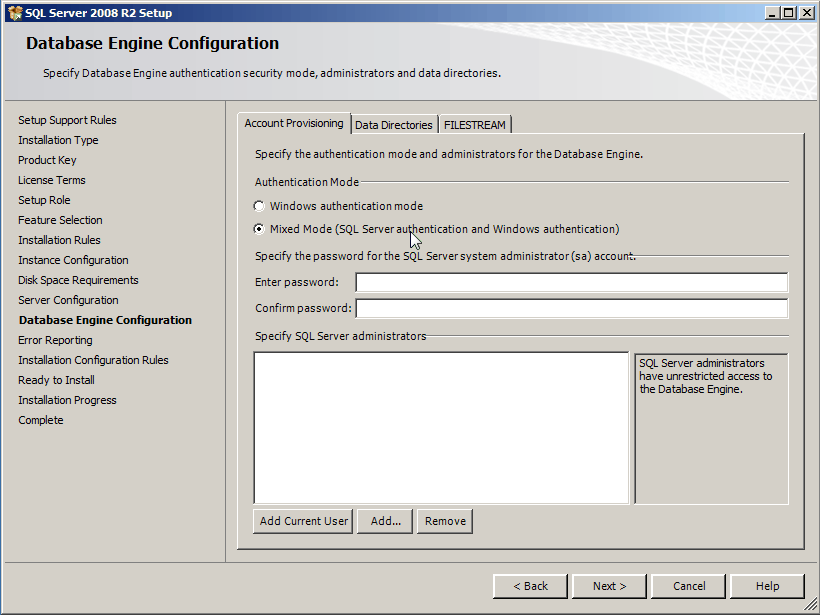Screen dimensions: 820x615
Task: Click the window resize grip corner
Action: [810, 606]
